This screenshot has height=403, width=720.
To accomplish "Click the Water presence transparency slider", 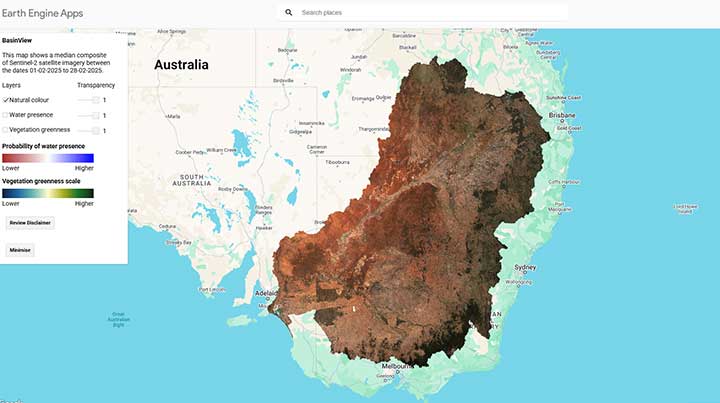I will coord(89,116).
